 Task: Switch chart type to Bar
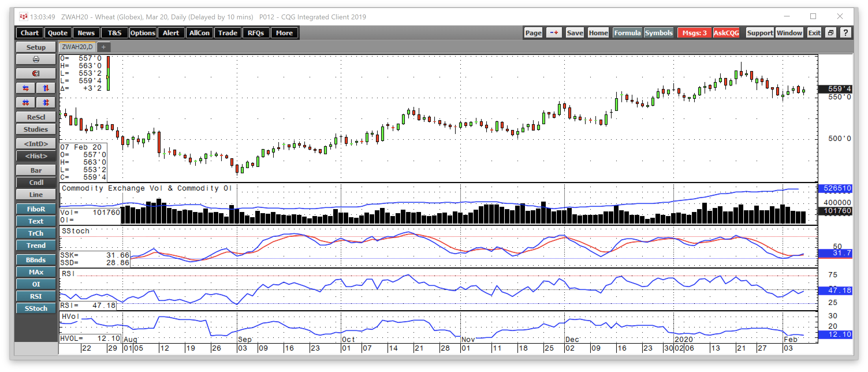tap(36, 170)
